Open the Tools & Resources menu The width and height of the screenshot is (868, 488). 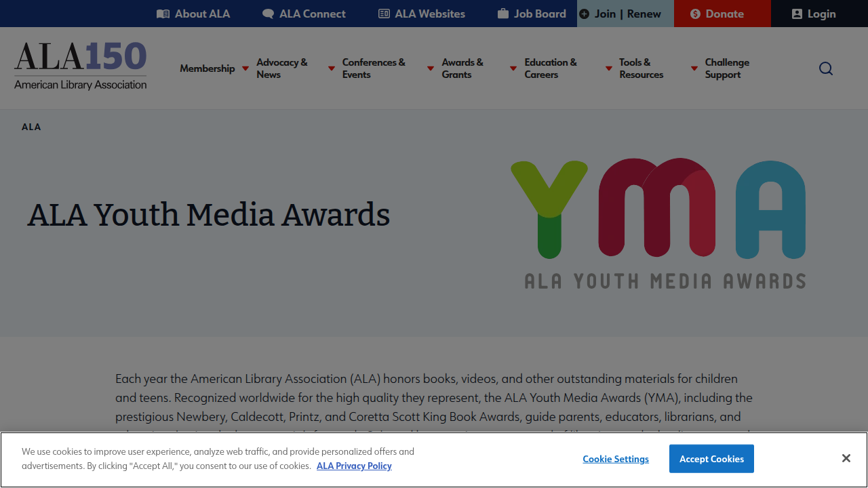[641, 68]
